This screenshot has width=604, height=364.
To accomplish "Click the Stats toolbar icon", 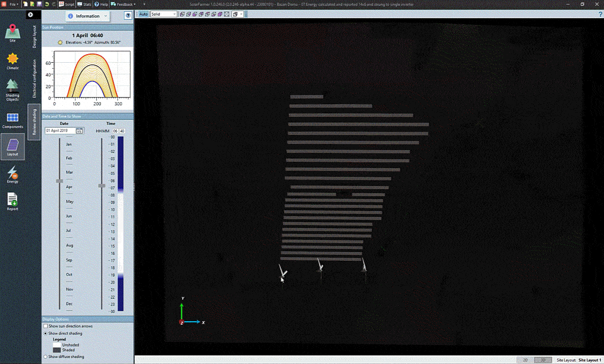I will pos(84,4).
